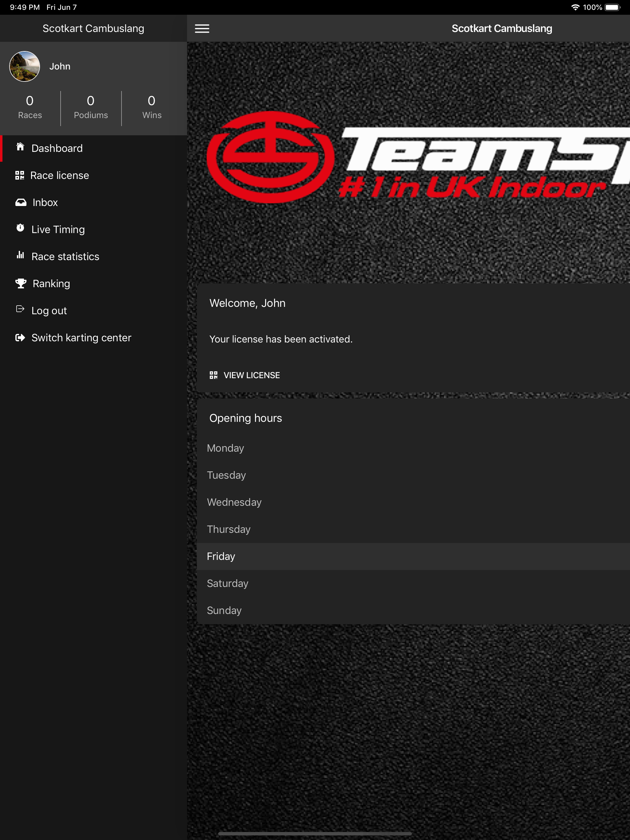630x840 pixels.
Task: Select highlighted Friday opening hours row
Action: click(x=413, y=556)
